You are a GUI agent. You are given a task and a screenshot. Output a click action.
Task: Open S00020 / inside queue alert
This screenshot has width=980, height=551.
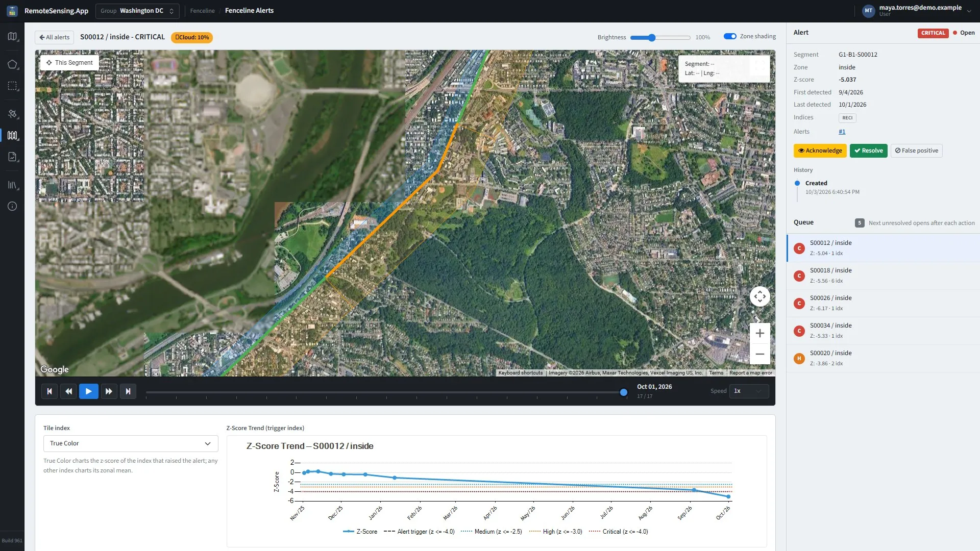[x=883, y=358]
